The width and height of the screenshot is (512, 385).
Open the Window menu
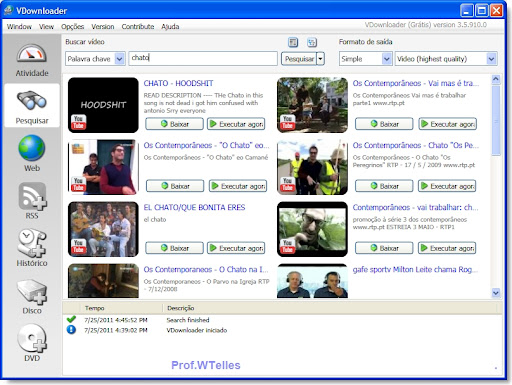click(19, 27)
